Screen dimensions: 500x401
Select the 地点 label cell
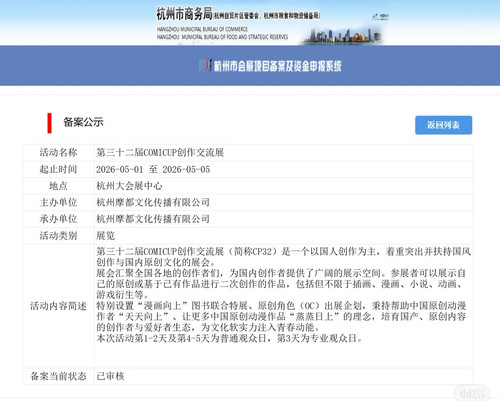pyautogui.click(x=58, y=186)
